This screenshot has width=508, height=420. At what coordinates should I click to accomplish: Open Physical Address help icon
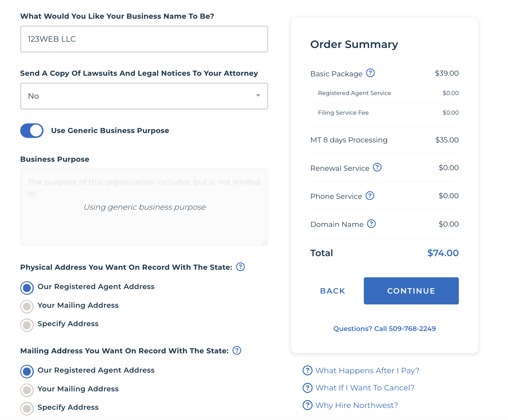coord(240,267)
